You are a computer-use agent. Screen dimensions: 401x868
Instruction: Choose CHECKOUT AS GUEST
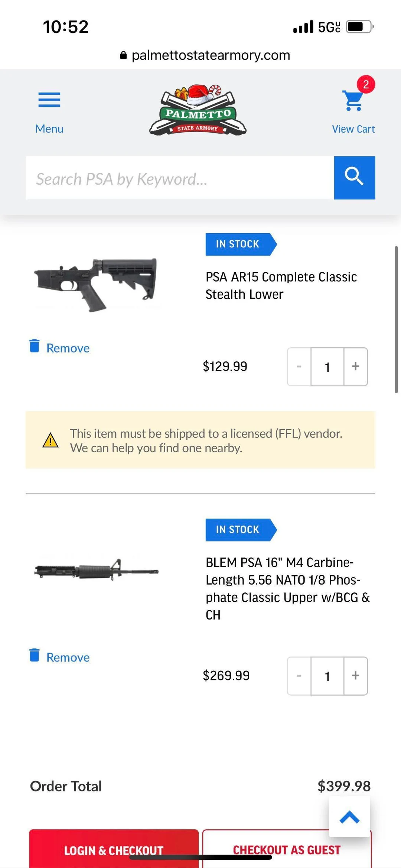tap(286, 850)
